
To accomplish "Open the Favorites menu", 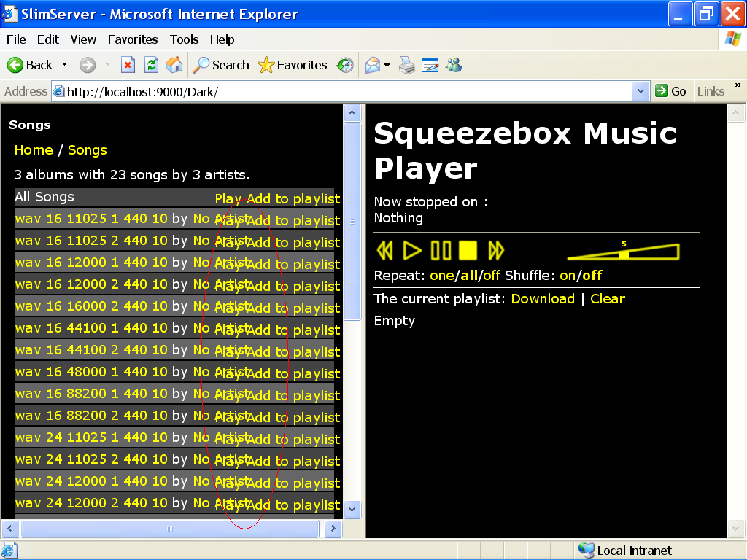I will pos(132,39).
